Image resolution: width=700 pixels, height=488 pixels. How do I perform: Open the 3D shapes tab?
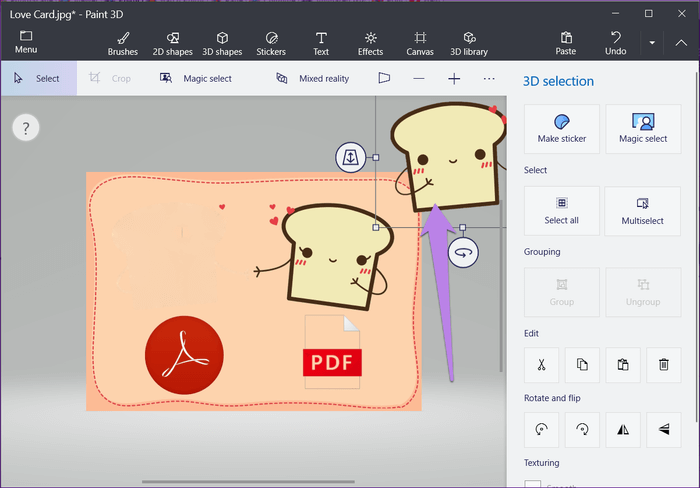click(x=222, y=43)
